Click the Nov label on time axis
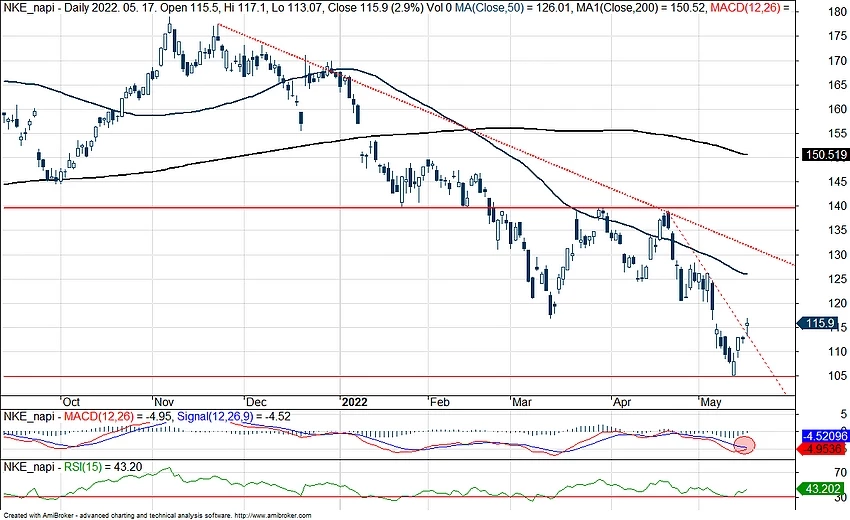 (164, 402)
